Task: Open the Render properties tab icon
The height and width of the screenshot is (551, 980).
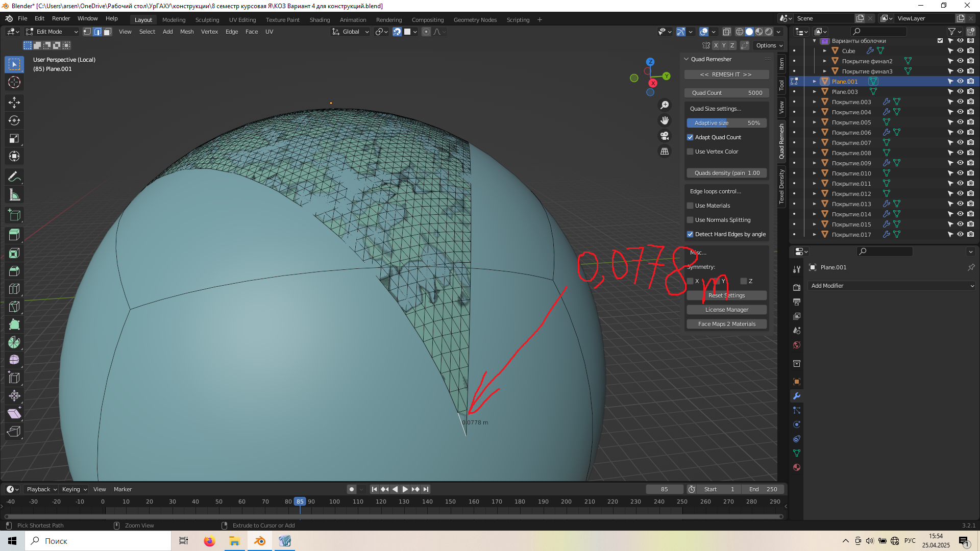Action: coord(797,288)
